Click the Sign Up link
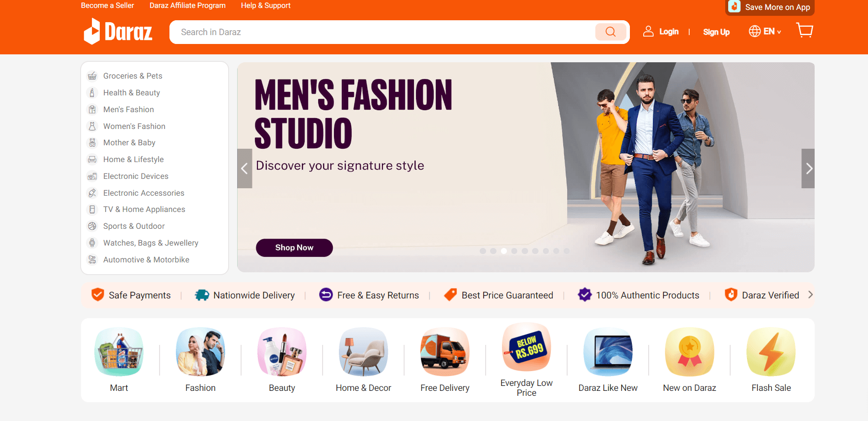Viewport: 868px width, 421px height. pos(716,32)
